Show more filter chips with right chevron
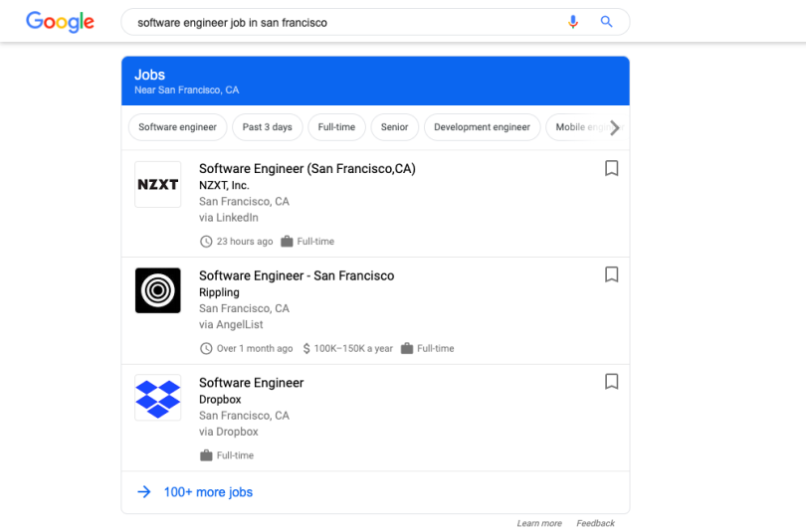Viewport: 806px width, 532px height. pyautogui.click(x=614, y=127)
